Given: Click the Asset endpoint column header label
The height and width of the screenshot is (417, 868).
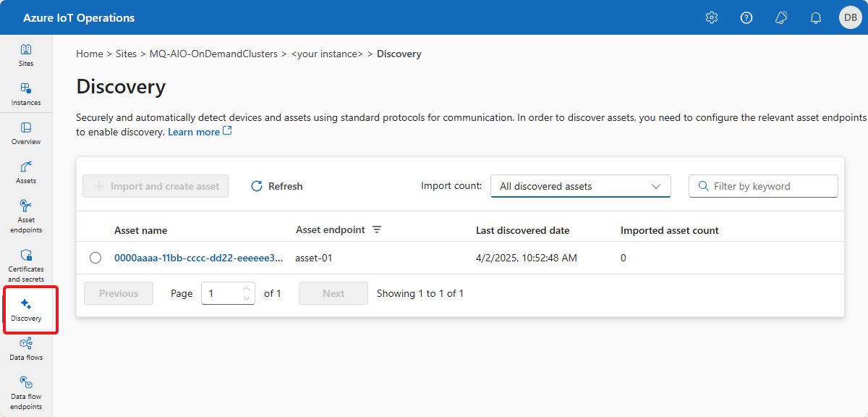Looking at the screenshot, I should click(x=331, y=229).
